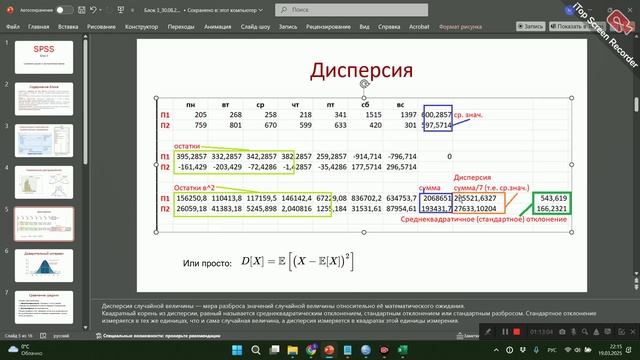Image resolution: width=640 pixels, height=360 pixels.
Task: Open the Windows Start menu
Action: [237, 350]
